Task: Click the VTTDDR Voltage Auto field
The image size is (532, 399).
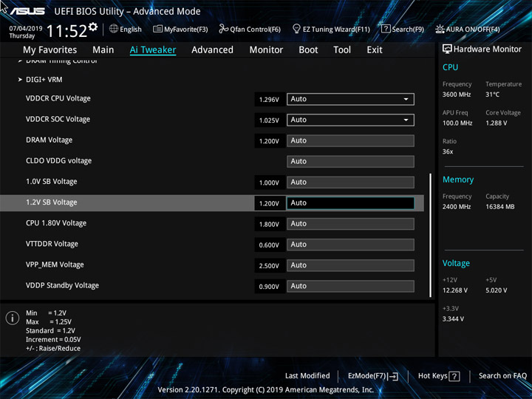Action: [x=350, y=245]
